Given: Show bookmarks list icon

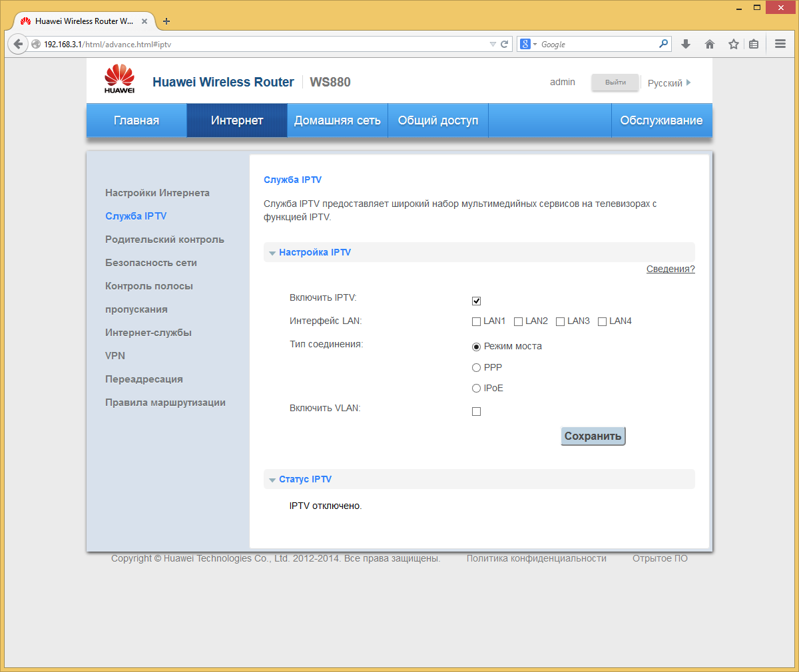Looking at the screenshot, I should (754, 44).
